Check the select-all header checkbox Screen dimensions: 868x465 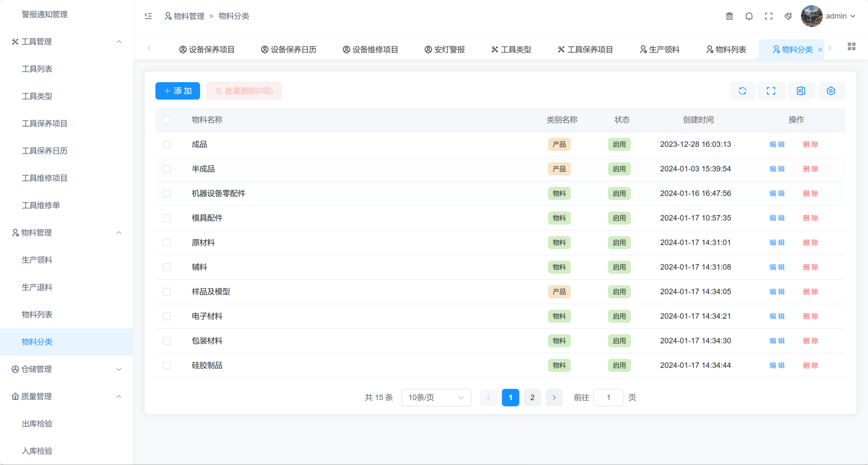pyautogui.click(x=167, y=120)
